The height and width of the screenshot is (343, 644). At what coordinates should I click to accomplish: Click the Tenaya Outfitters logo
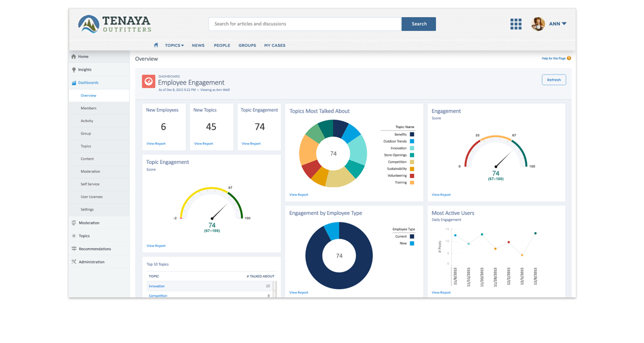point(114,24)
